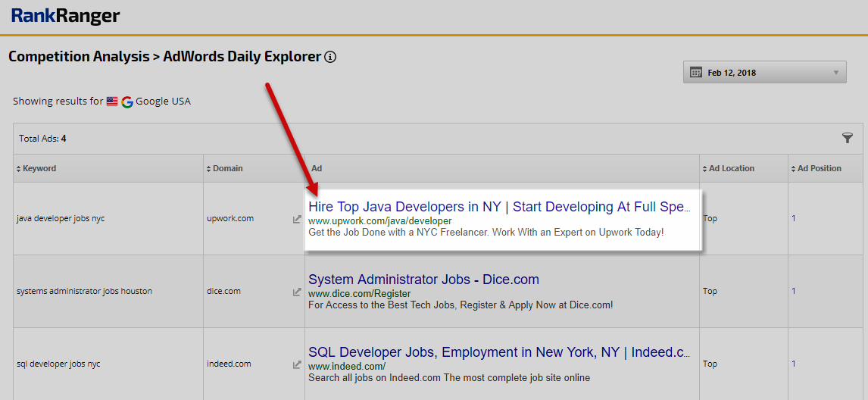
Task: Click the www.upwork.com/java/developer URL
Action: click(379, 220)
